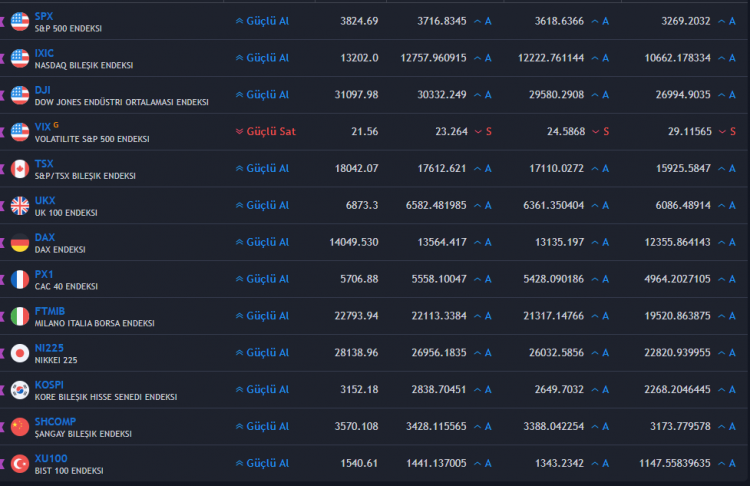
Task: Select the NIKKEI 225 row description
Action: pos(56,360)
